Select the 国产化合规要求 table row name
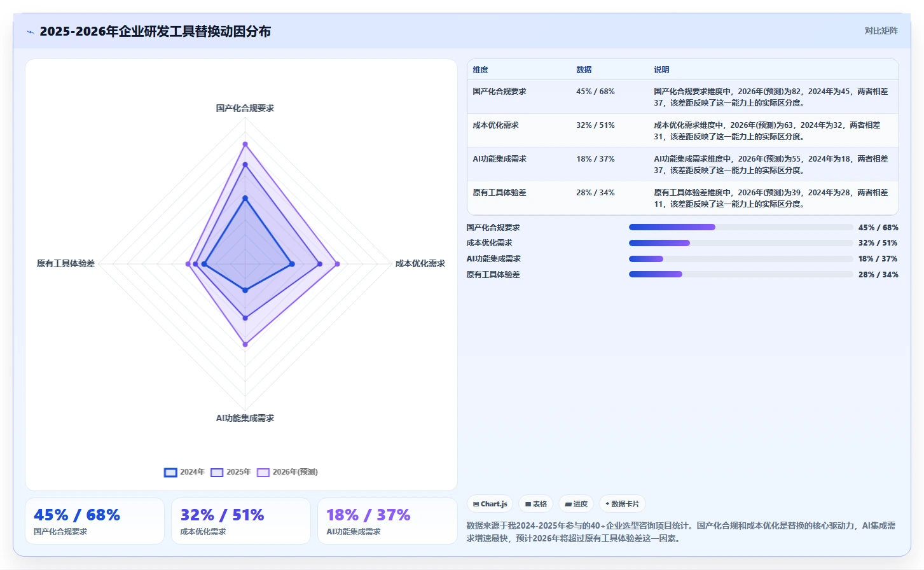This screenshot has height=570, width=924. (499, 92)
